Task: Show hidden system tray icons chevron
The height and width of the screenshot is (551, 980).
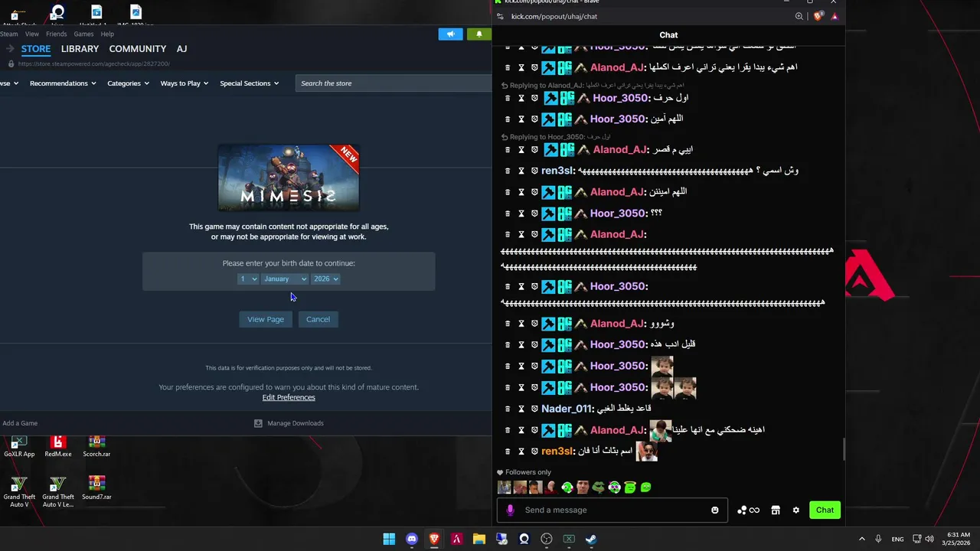Action: 862,539
